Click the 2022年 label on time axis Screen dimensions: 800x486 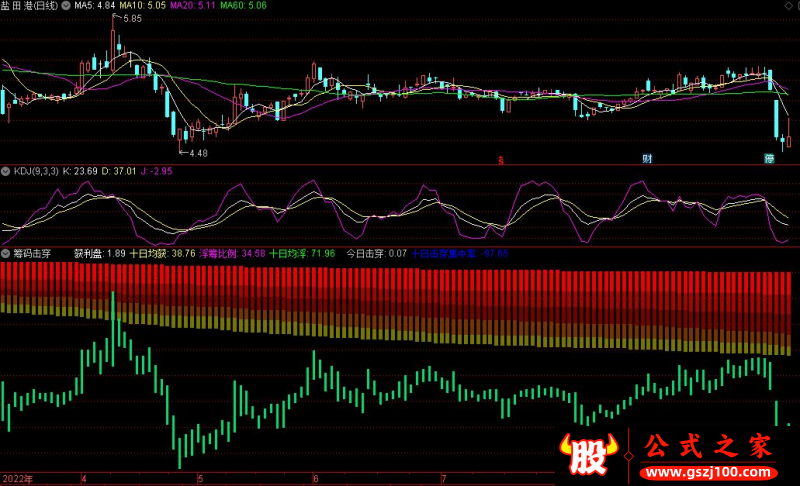coord(17,479)
